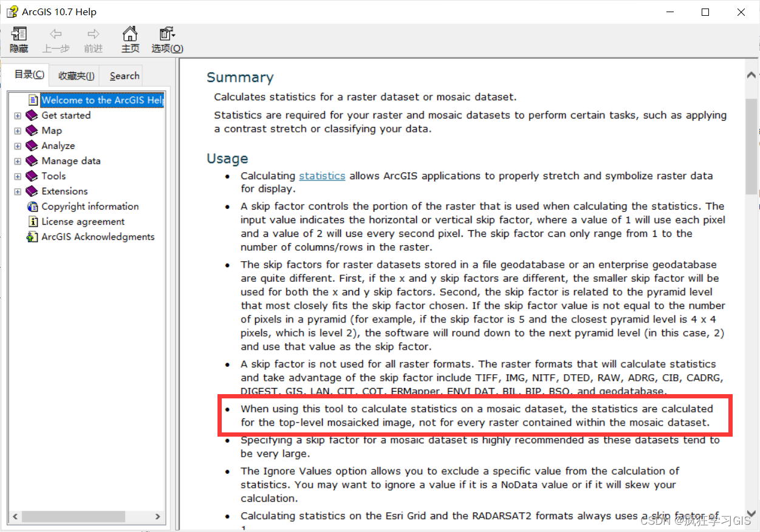Switch to the 收藏夹 (Favorites) tab
The width and height of the screenshot is (760, 532).
coord(76,76)
